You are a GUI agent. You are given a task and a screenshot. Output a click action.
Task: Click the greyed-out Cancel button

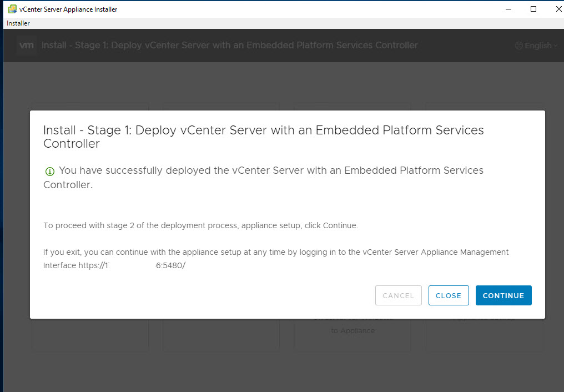[x=398, y=295]
